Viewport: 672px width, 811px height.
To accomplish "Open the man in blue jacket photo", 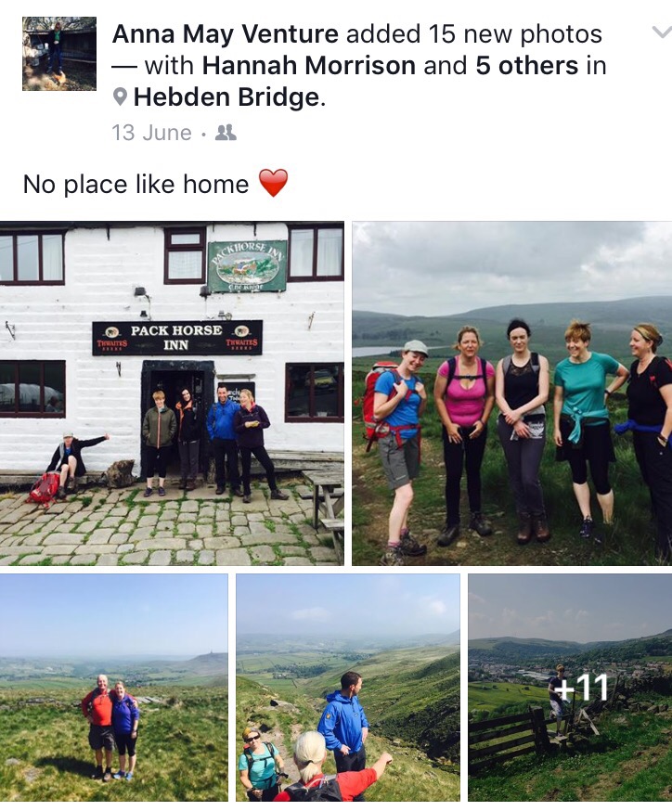I will click(348, 688).
